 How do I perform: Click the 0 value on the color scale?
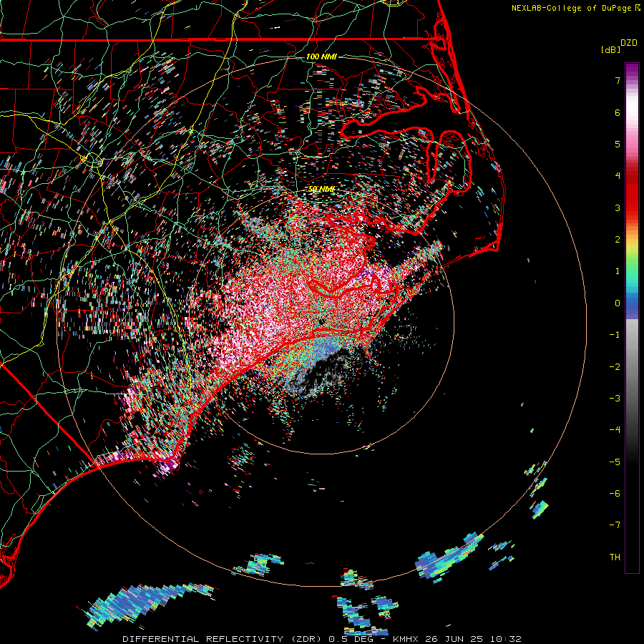(618, 303)
